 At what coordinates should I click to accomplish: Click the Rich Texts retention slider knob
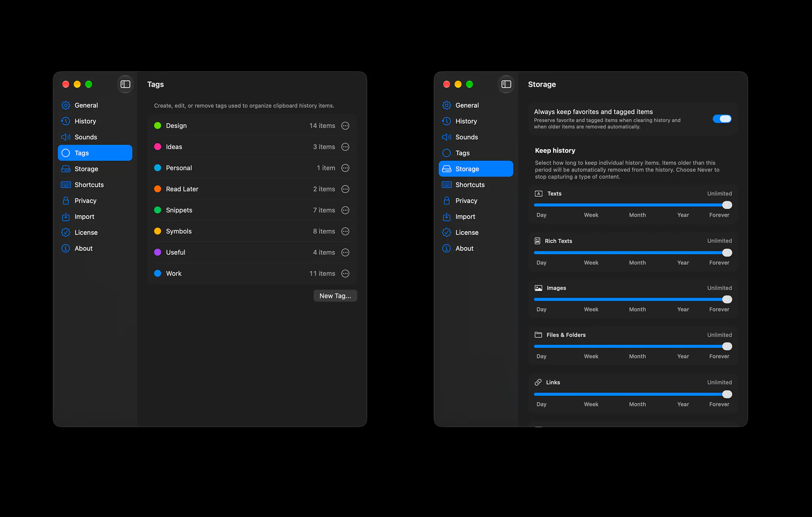click(x=727, y=253)
